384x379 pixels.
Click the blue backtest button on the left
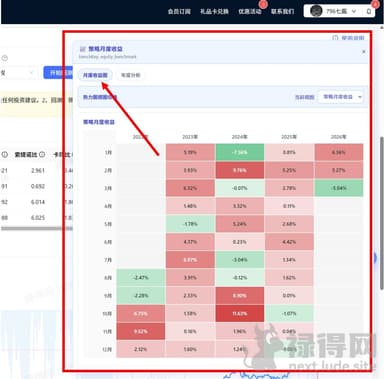pos(58,73)
